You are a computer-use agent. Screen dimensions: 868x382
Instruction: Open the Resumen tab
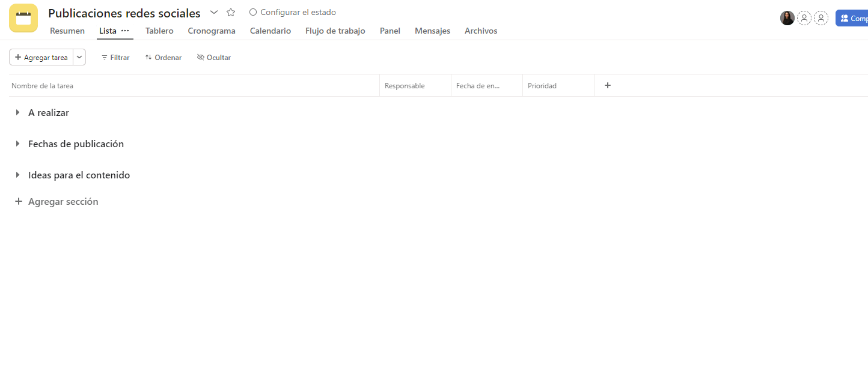[x=67, y=31]
